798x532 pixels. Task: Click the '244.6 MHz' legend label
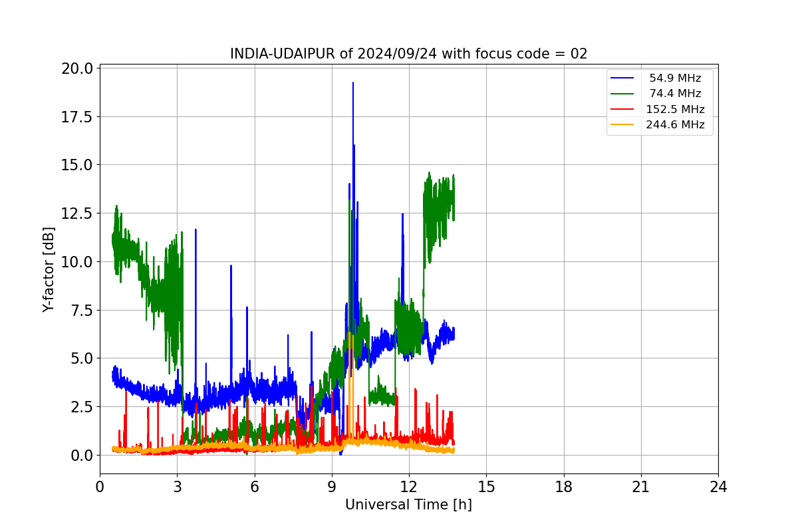point(675,125)
